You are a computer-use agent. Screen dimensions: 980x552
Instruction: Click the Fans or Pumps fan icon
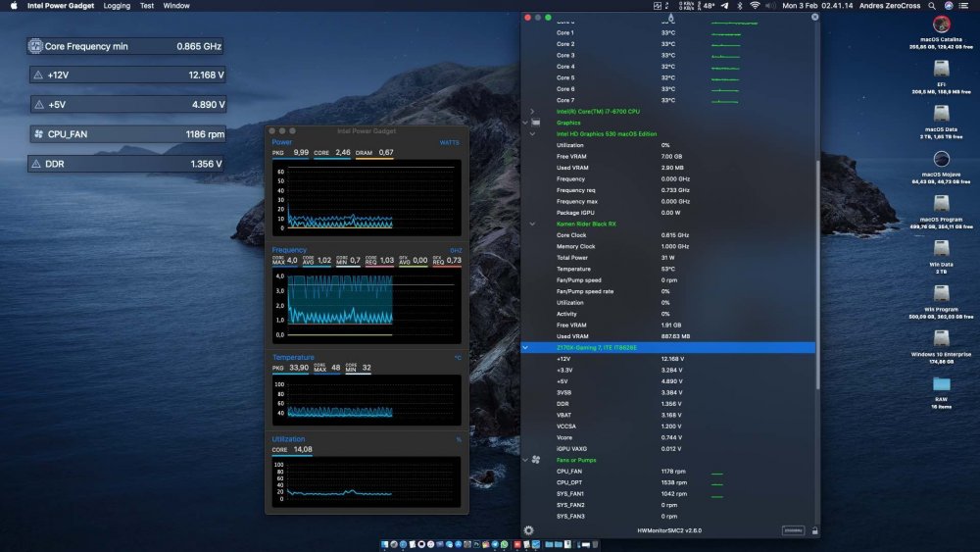pos(536,460)
